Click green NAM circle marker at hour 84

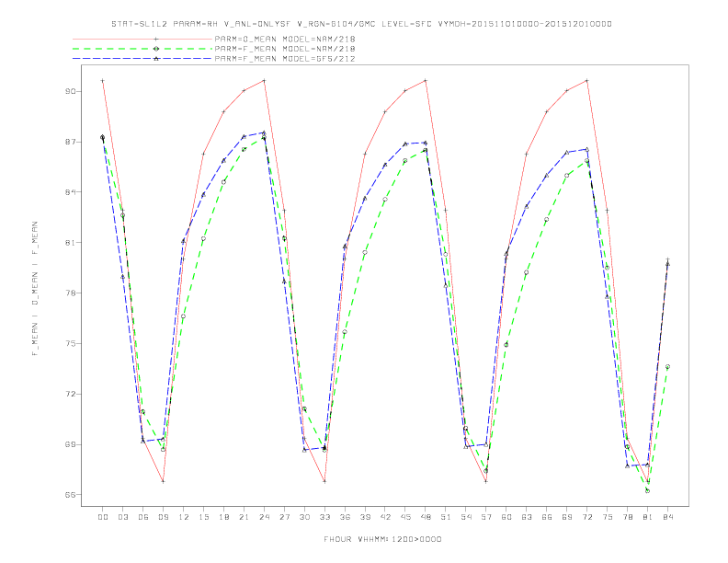[667, 366]
